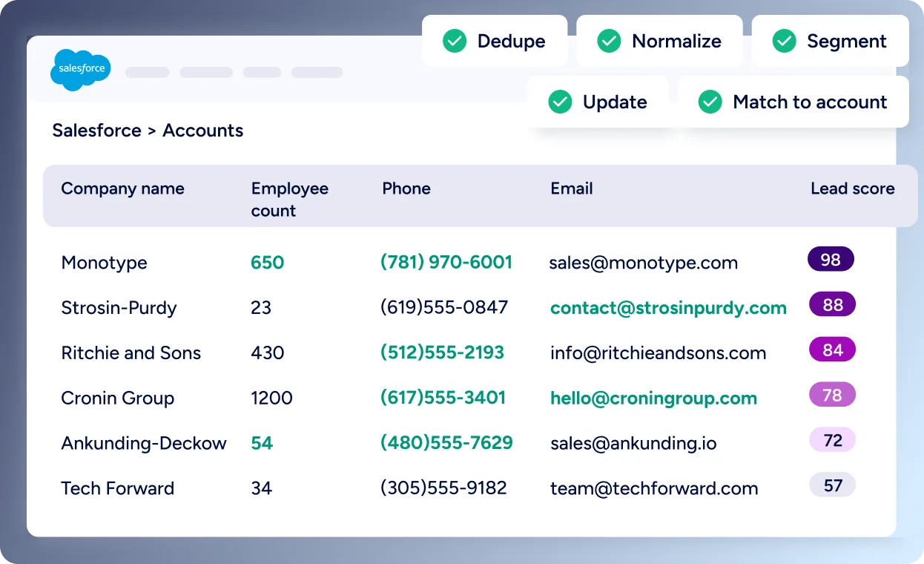Click the last gray navigation placeholder in header

(317, 72)
